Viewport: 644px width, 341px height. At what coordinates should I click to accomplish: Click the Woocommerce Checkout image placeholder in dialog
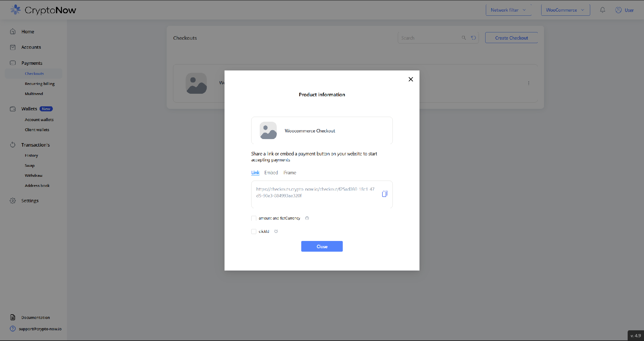(268, 131)
